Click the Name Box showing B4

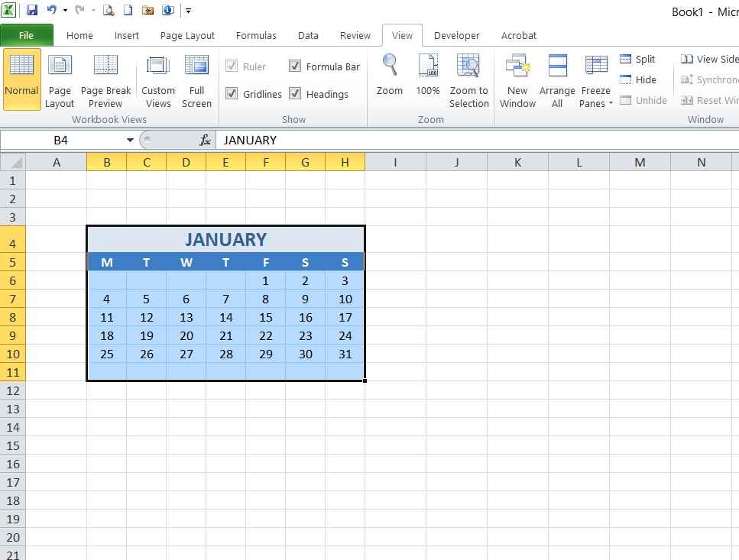(62, 140)
